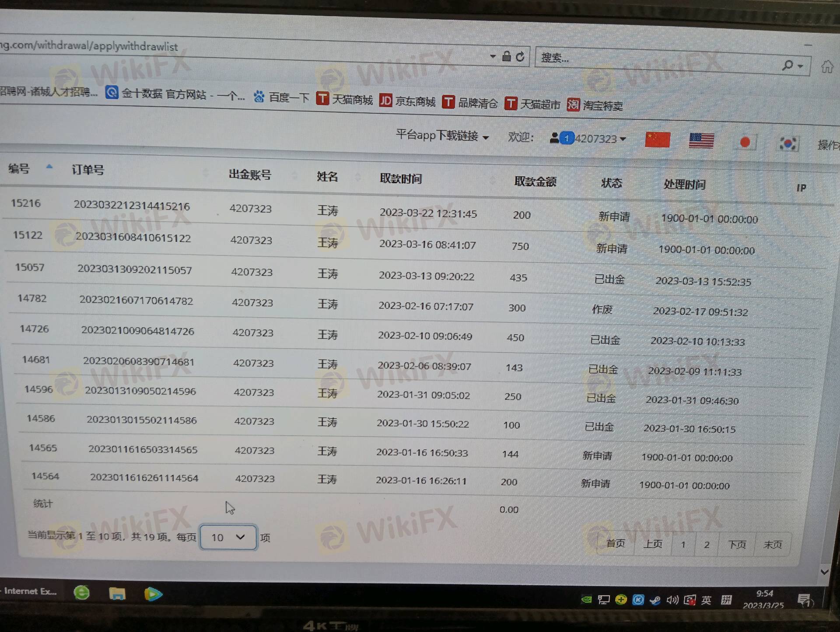Click the 操作 header item
This screenshot has height=632, width=840.
(829, 145)
